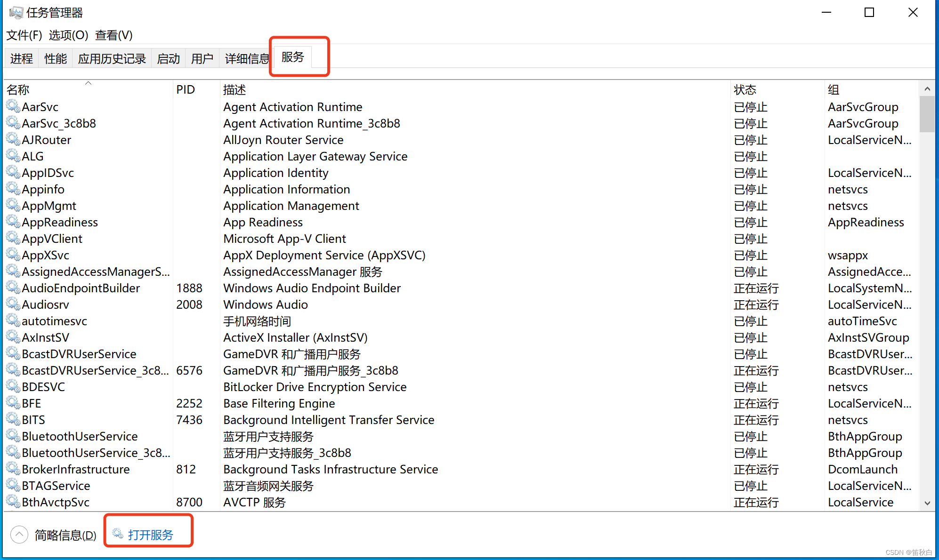Click the 'Windows Audio Endpoint Builder' description
The width and height of the screenshot is (939, 560).
(312, 288)
